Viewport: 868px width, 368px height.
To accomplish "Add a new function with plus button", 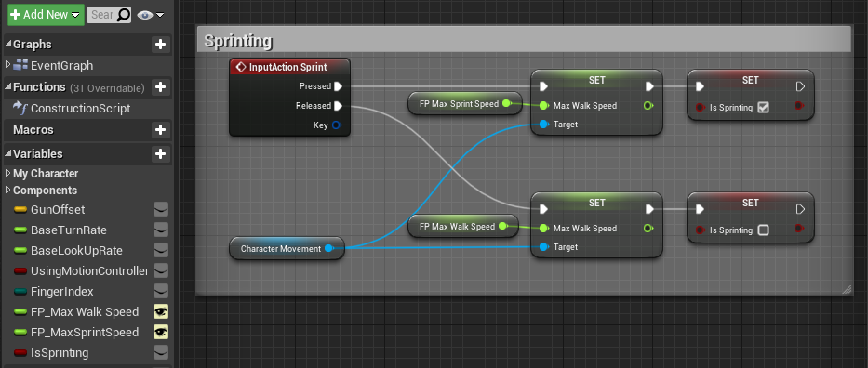I will 161,87.
